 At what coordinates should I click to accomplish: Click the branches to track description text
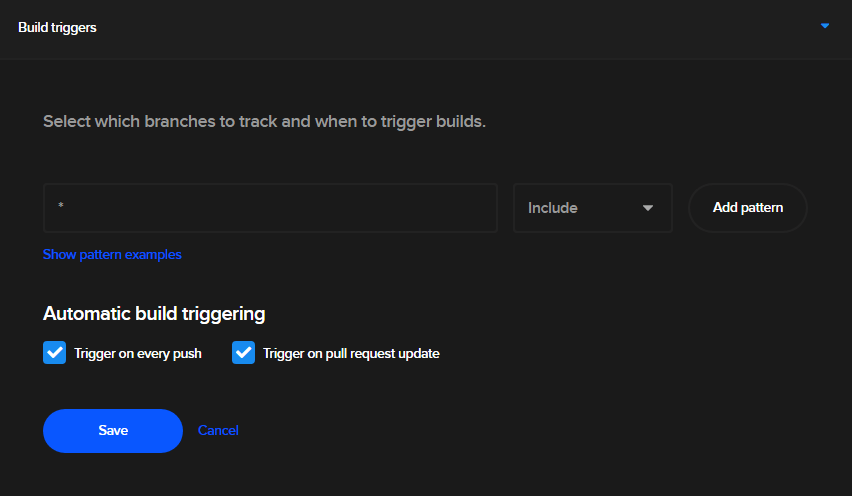[264, 122]
